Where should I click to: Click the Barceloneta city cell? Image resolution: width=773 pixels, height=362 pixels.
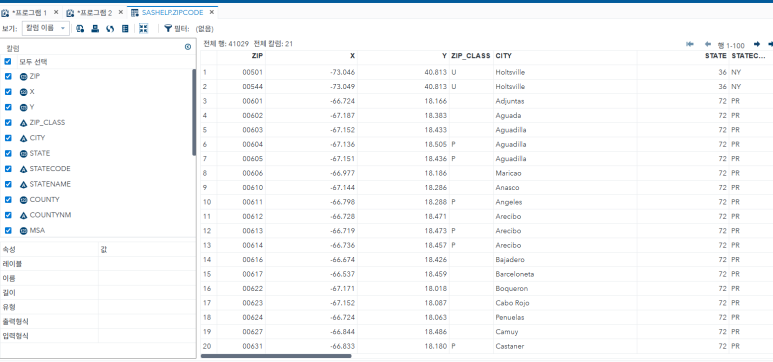pos(565,274)
